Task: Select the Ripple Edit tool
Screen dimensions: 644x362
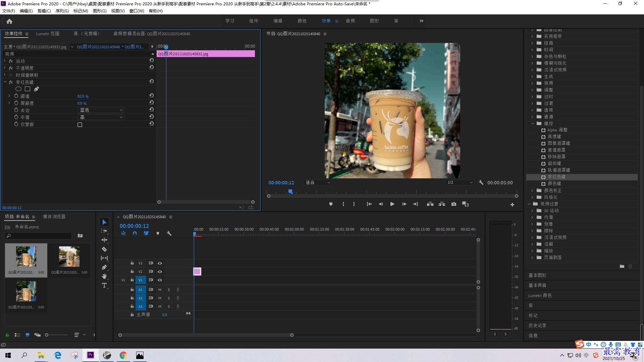Action: pos(104,240)
